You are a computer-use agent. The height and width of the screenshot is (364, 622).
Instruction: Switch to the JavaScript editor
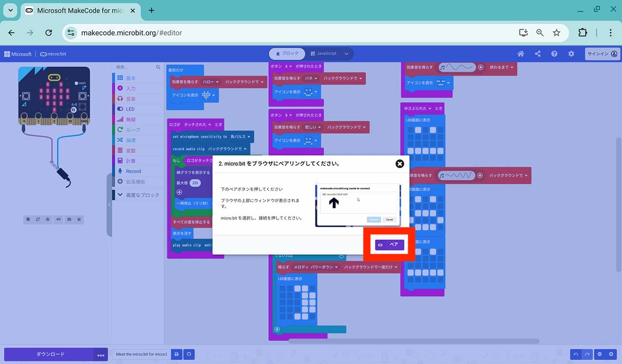click(x=324, y=53)
